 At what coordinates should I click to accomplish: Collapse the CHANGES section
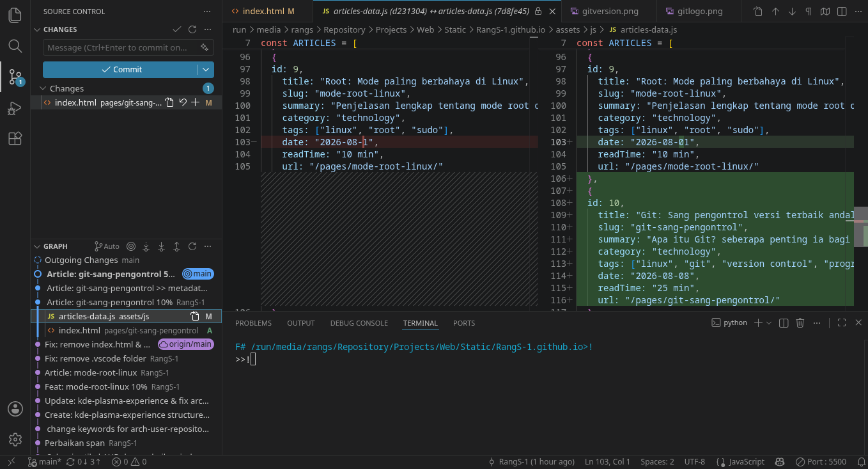coord(38,29)
